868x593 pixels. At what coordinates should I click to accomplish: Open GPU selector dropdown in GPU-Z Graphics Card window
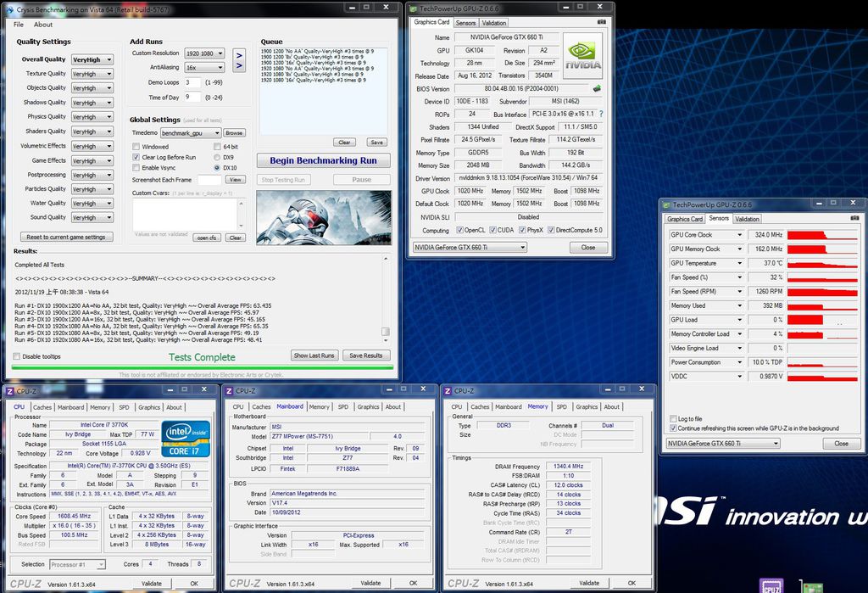point(470,247)
